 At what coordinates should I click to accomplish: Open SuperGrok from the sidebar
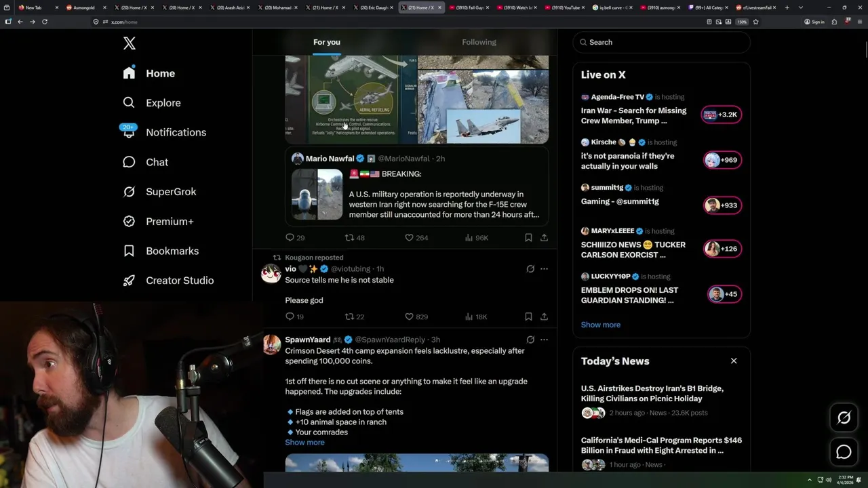159,192
